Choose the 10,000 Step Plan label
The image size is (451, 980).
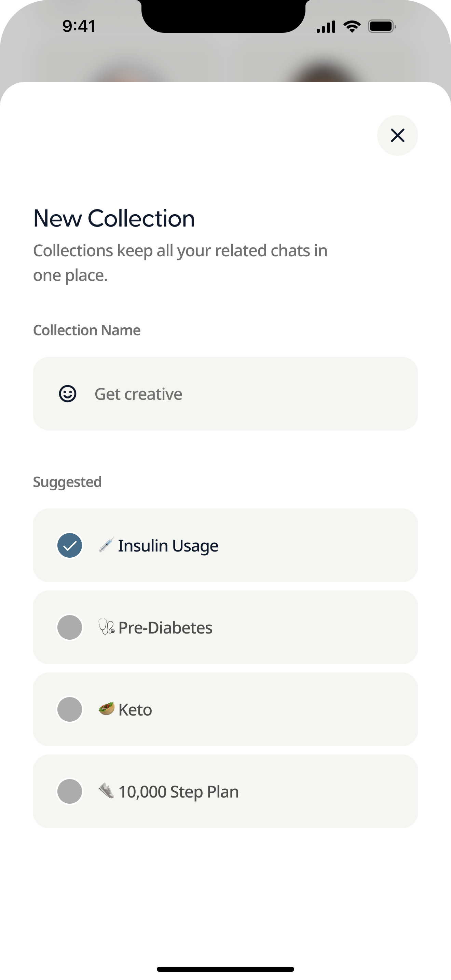[x=179, y=792]
